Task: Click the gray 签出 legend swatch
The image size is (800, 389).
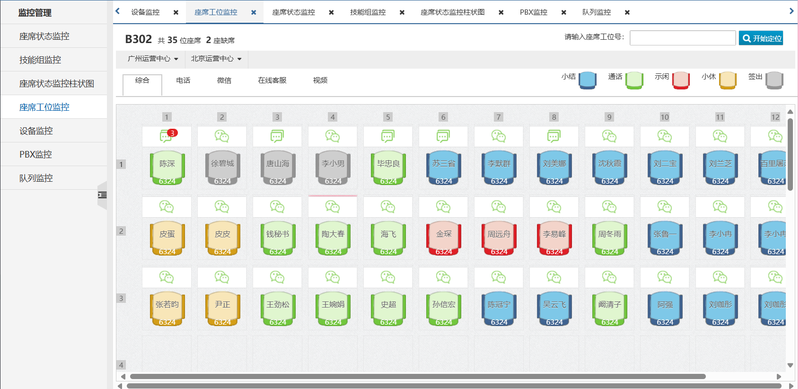Action: point(774,80)
